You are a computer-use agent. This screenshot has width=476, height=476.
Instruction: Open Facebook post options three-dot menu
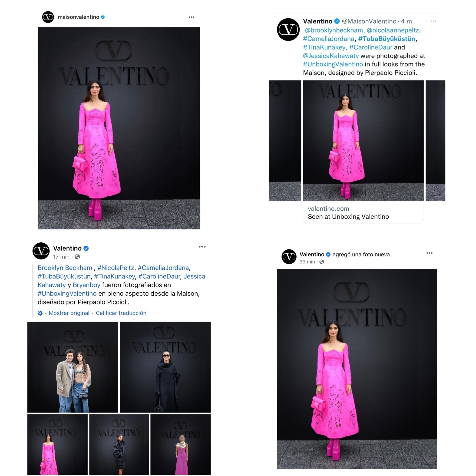tap(202, 247)
